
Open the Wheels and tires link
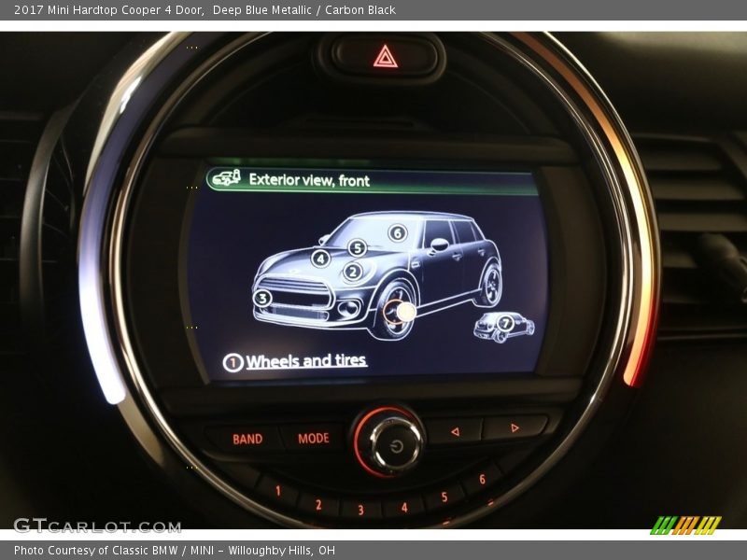click(x=306, y=360)
